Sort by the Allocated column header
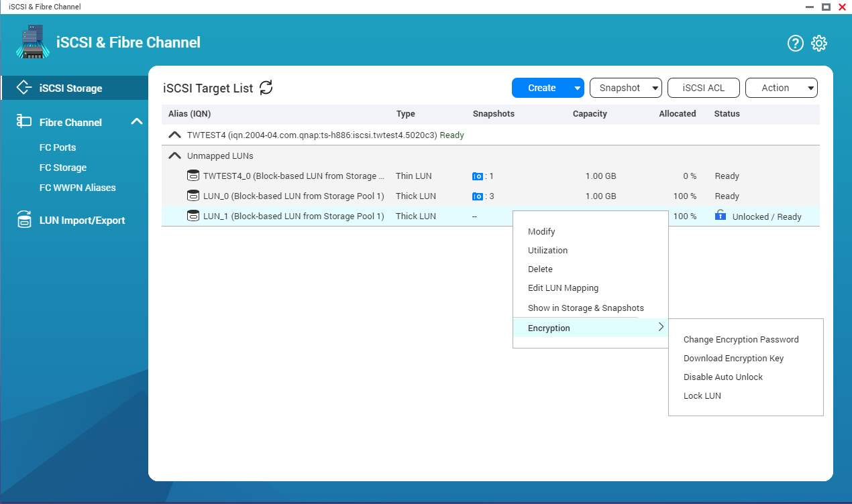 pyautogui.click(x=678, y=114)
